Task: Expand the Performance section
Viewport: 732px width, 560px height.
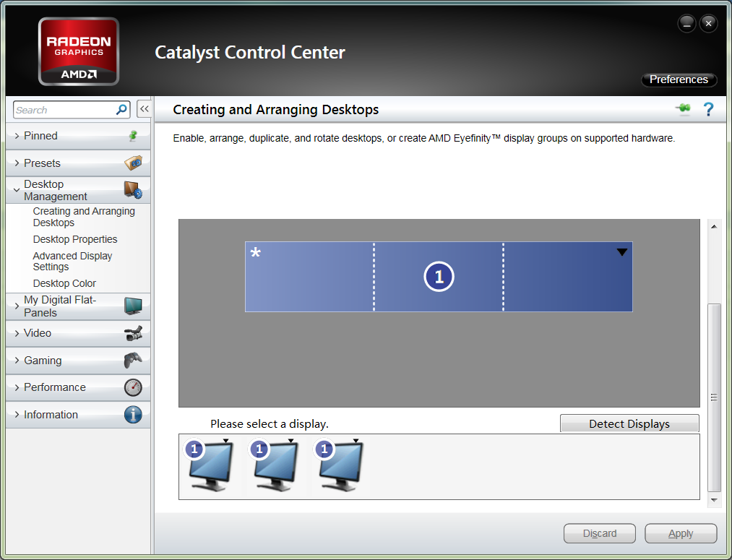Action: 78,387
